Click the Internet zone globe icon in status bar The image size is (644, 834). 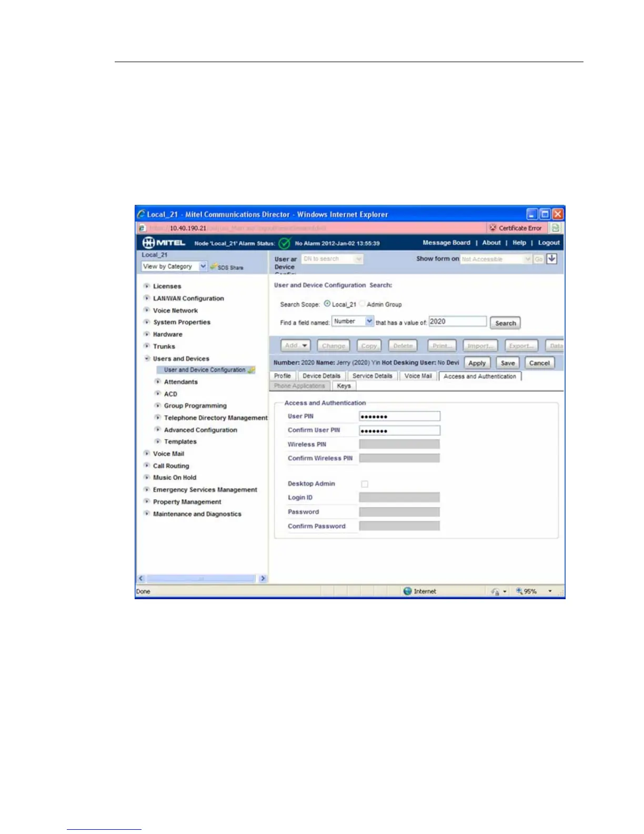(407, 591)
